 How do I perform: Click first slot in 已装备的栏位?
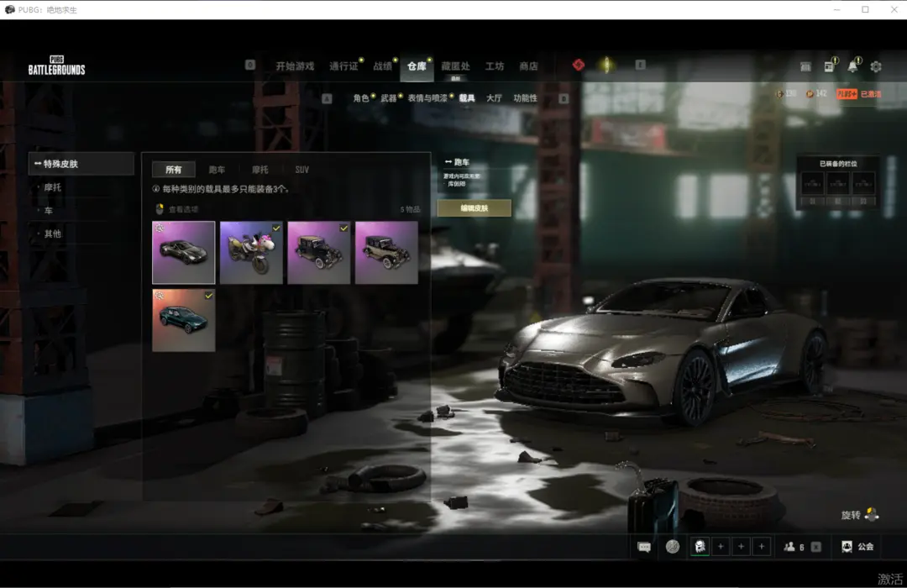(813, 184)
